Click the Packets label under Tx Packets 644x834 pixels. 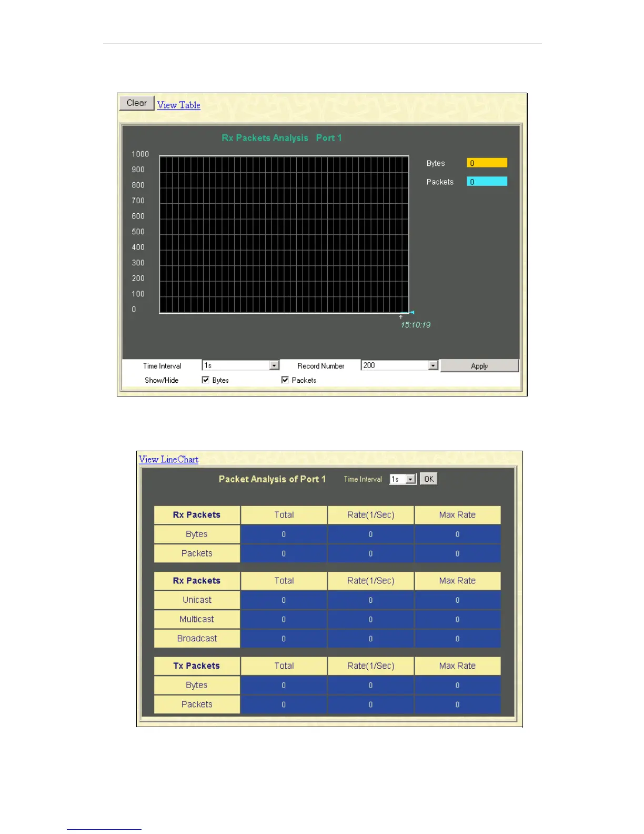click(x=197, y=704)
